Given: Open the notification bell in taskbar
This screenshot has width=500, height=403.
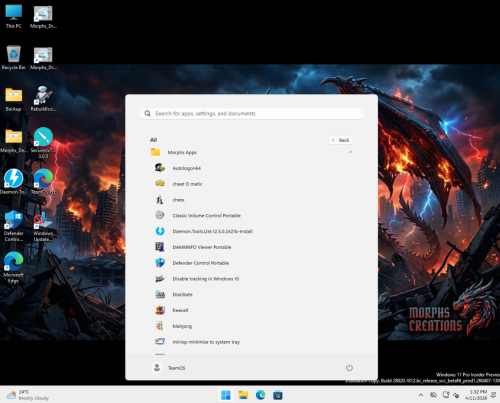Looking at the screenshot, I should click(x=494, y=395).
